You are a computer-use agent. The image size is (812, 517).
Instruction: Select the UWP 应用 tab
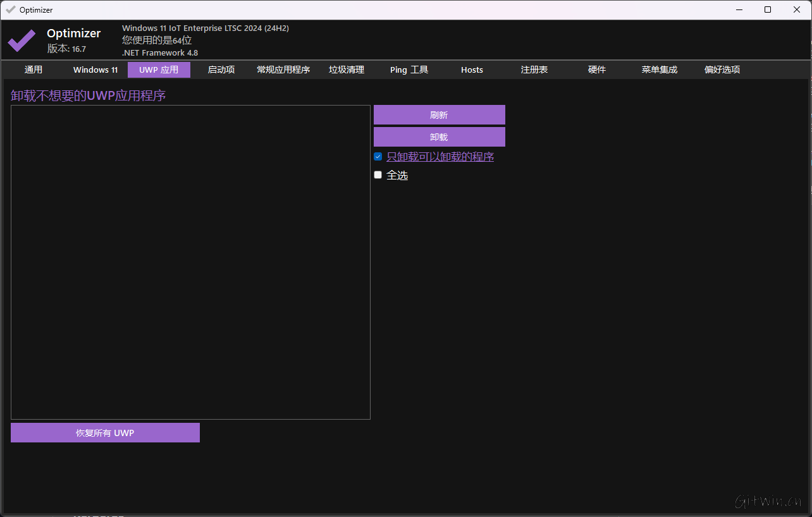[x=159, y=70]
